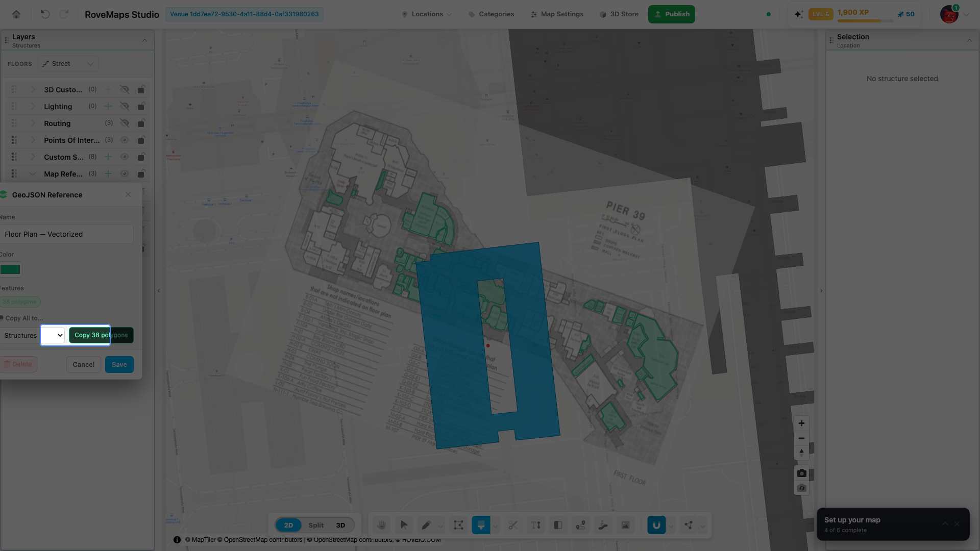Image resolution: width=980 pixels, height=551 pixels.
Task: Select the text height tool
Action: coord(535,525)
